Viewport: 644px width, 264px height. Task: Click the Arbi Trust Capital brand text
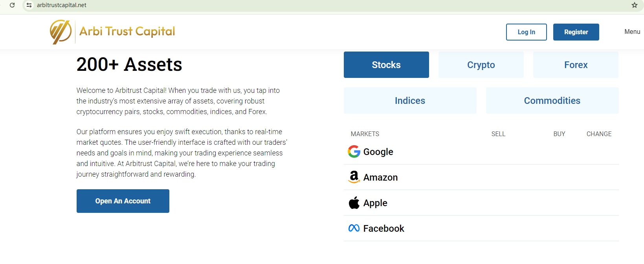(x=127, y=31)
